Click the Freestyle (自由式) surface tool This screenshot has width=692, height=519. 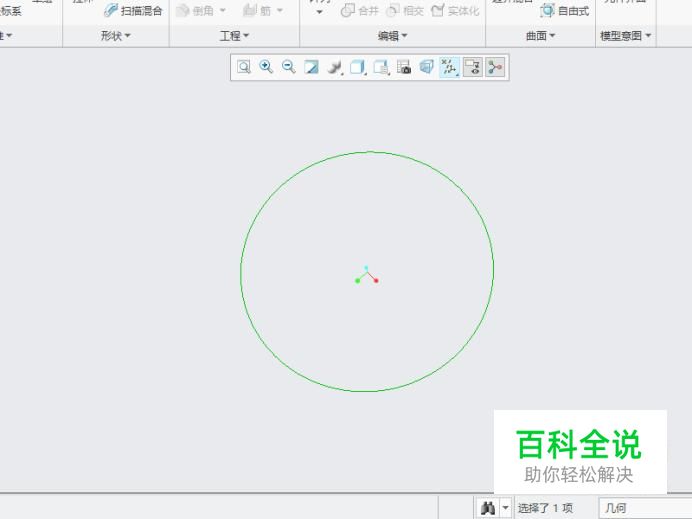click(565, 10)
